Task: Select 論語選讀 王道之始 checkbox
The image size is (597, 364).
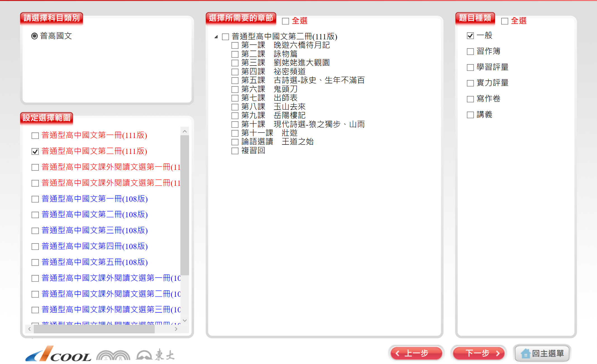Action: point(235,142)
